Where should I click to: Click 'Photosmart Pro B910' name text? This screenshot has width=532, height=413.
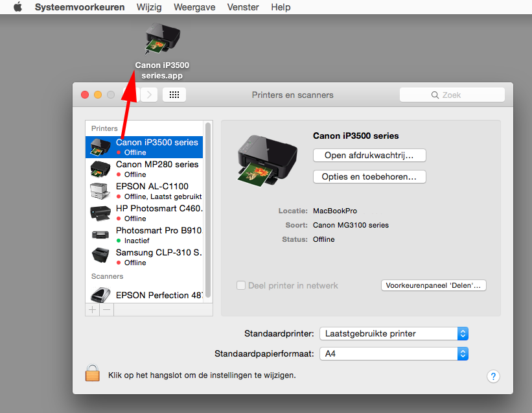pos(159,230)
